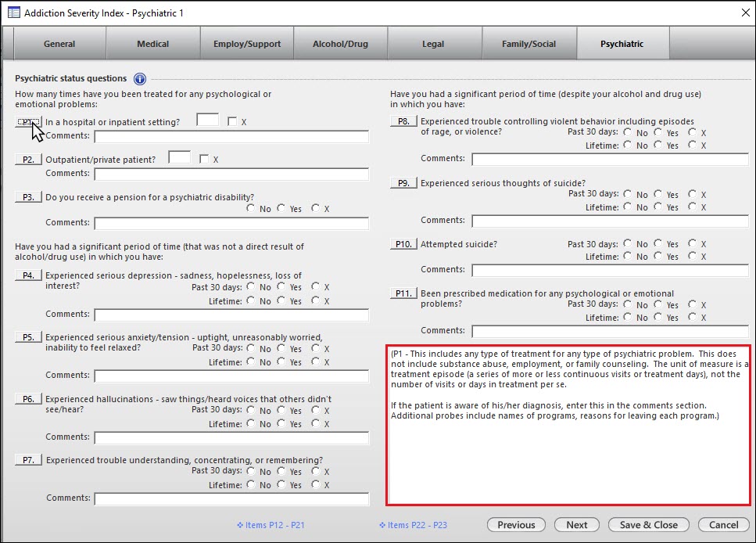Choose Yes for P9 suicide thoughts Lifetime
The height and width of the screenshot is (543, 756).
point(658,207)
